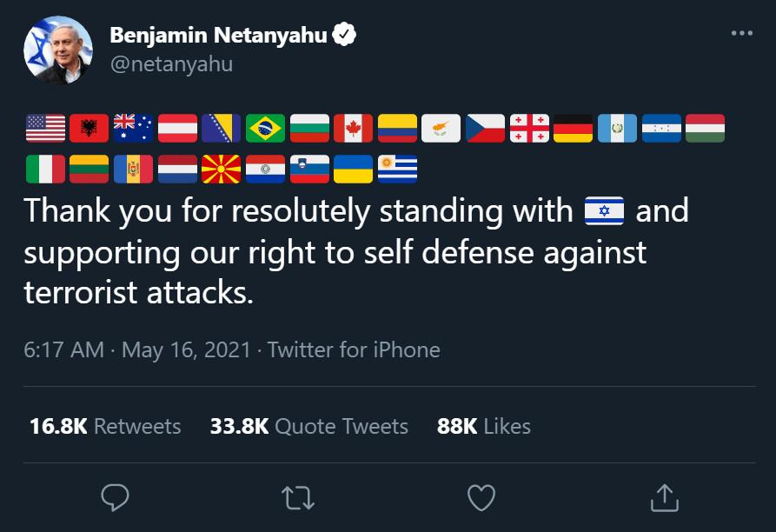The image size is (776, 532).
Task: Click the Israel flag emoji in the text
Action: pos(605,211)
